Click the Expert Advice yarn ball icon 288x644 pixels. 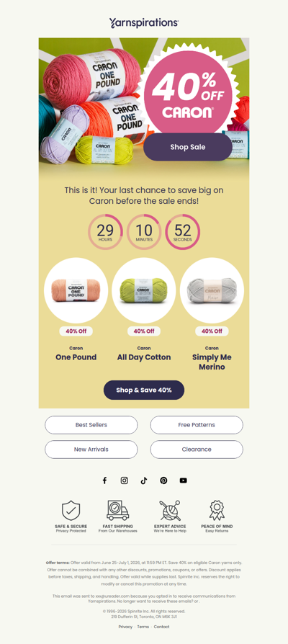tap(170, 511)
